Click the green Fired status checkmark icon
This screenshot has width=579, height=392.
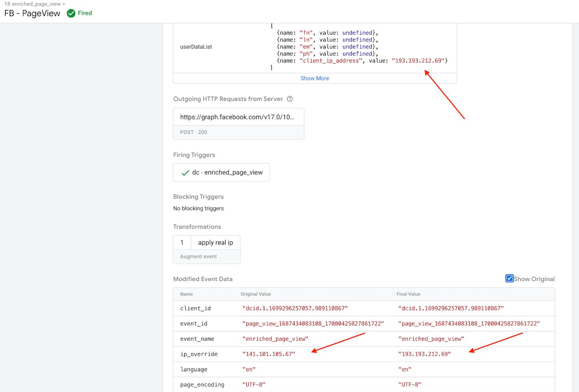pyautogui.click(x=71, y=13)
